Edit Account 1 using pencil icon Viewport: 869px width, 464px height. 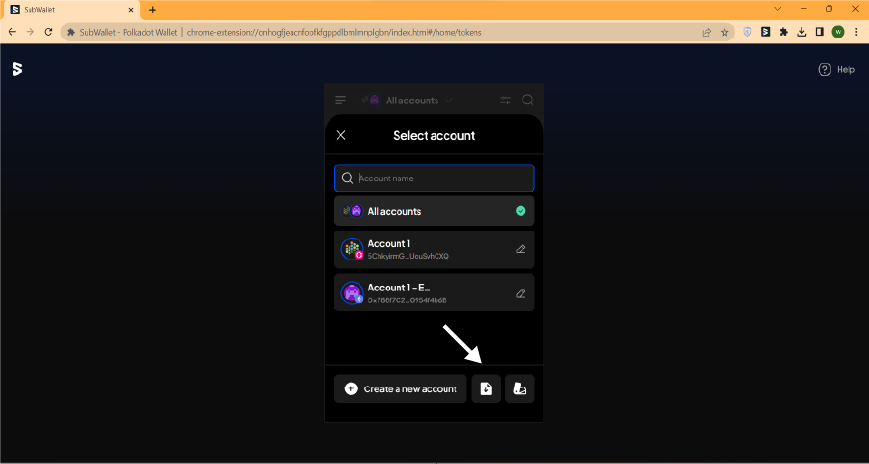pos(520,249)
